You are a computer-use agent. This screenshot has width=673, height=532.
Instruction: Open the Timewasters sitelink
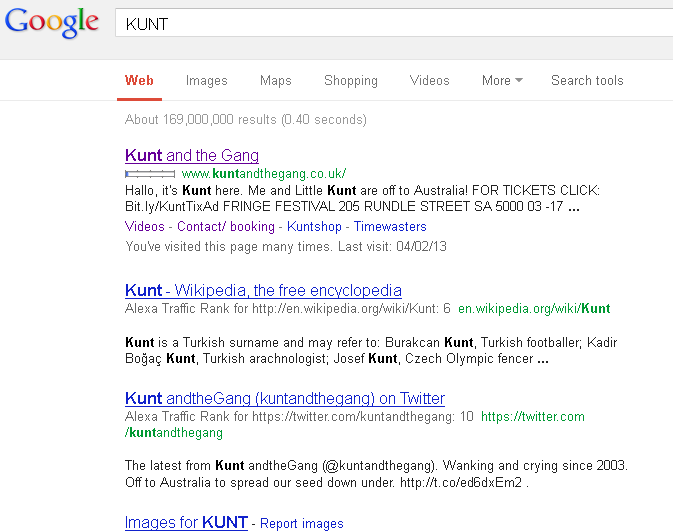[x=390, y=226]
